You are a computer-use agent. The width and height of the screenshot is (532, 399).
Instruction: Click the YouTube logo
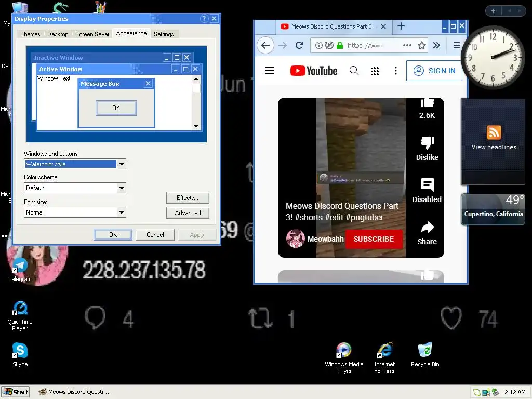(314, 71)
